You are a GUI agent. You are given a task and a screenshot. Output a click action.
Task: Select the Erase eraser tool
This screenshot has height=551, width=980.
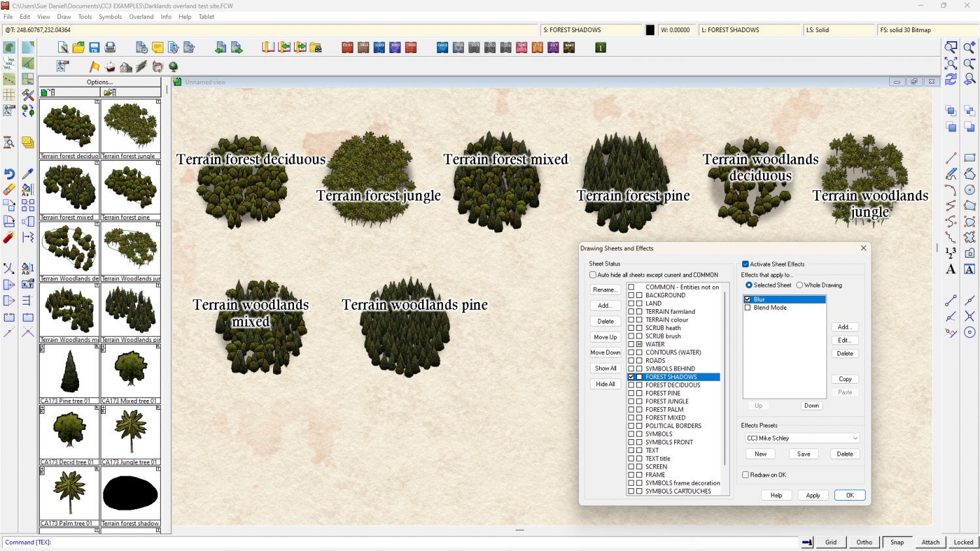coord(9,190)
